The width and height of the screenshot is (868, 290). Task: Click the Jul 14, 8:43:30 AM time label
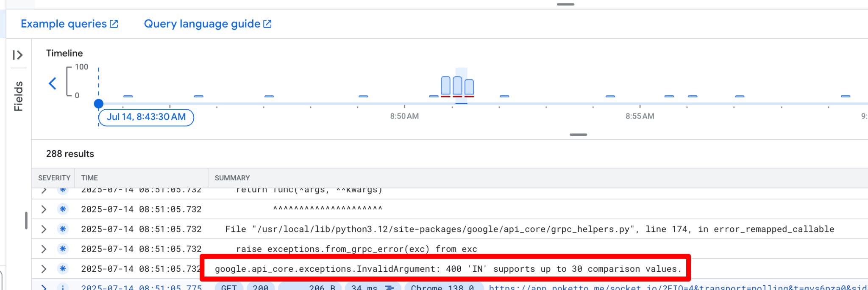[x=146, y=117]
